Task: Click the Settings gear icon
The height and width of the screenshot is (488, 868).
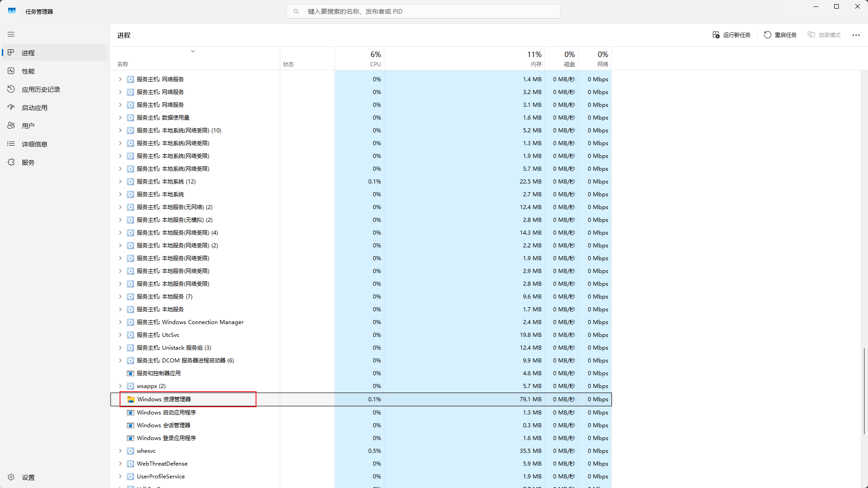Action: click(11, 477)
